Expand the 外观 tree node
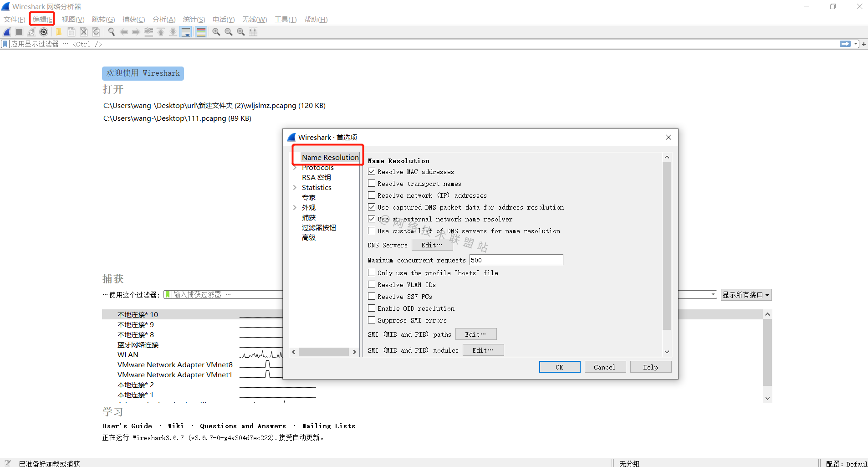Viewport: 868px width, 467px height. coord(295,208)
